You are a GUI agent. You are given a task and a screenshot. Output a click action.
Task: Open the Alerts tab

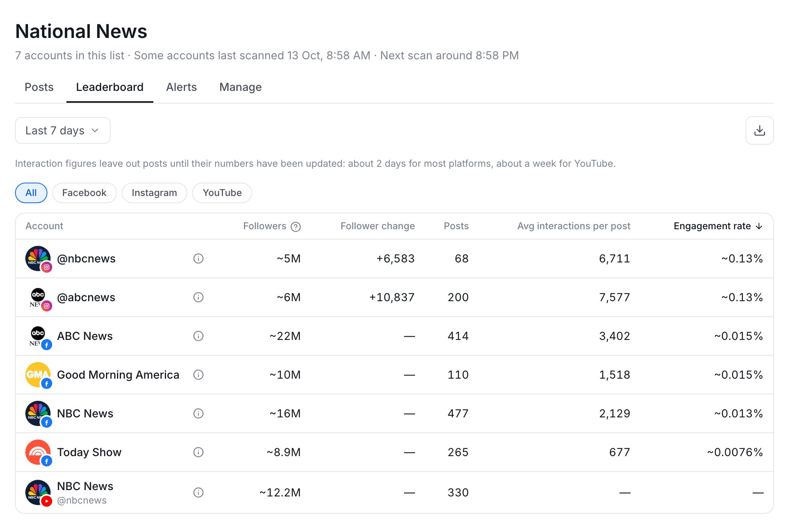tap(181, 87)
